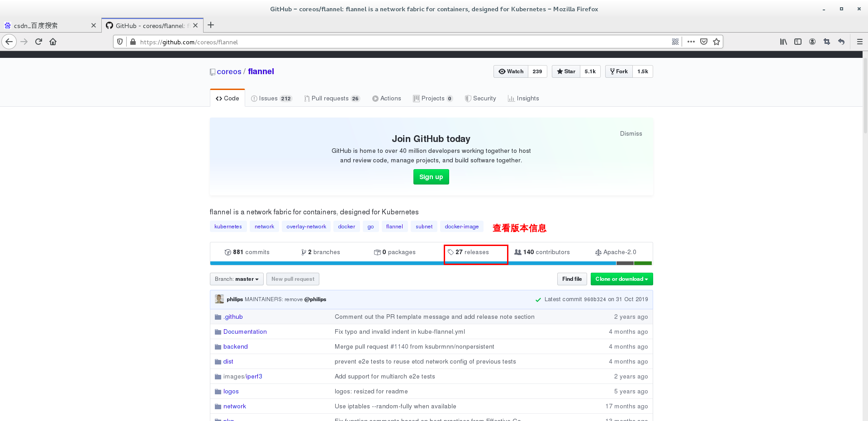Click the screenshot crop toolbar icon
The width and height of the screenshot is (868, 421).
pos(827,42)
